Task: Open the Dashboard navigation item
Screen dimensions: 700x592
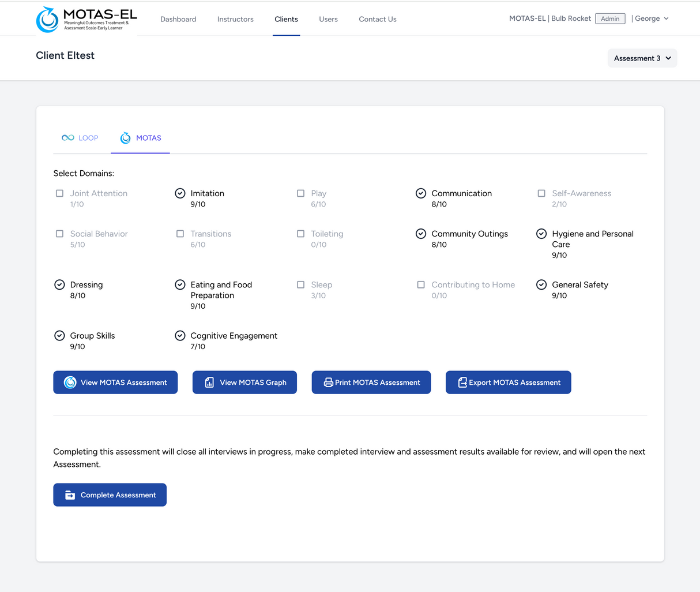Action: click(178, 18)
